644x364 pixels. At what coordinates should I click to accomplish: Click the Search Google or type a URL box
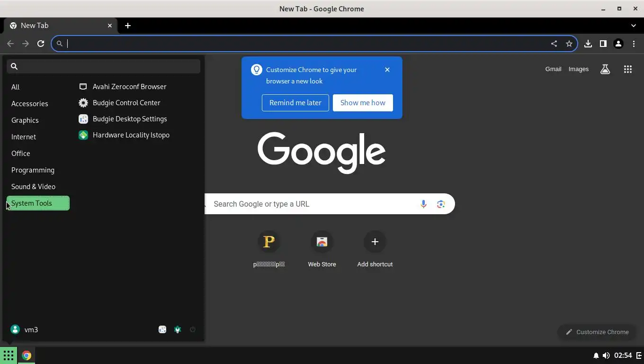pyautogui.click(x=330, y=204)
